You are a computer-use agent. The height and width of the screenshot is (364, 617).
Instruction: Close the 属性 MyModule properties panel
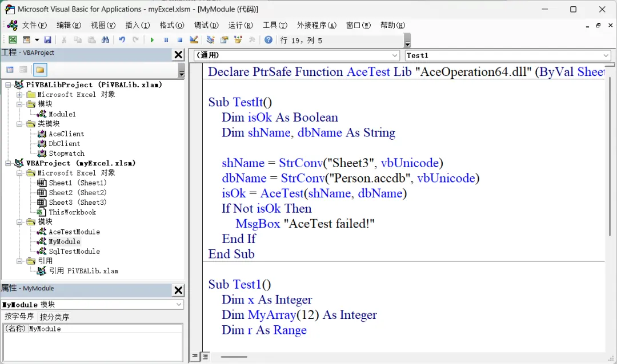[178, 290]
